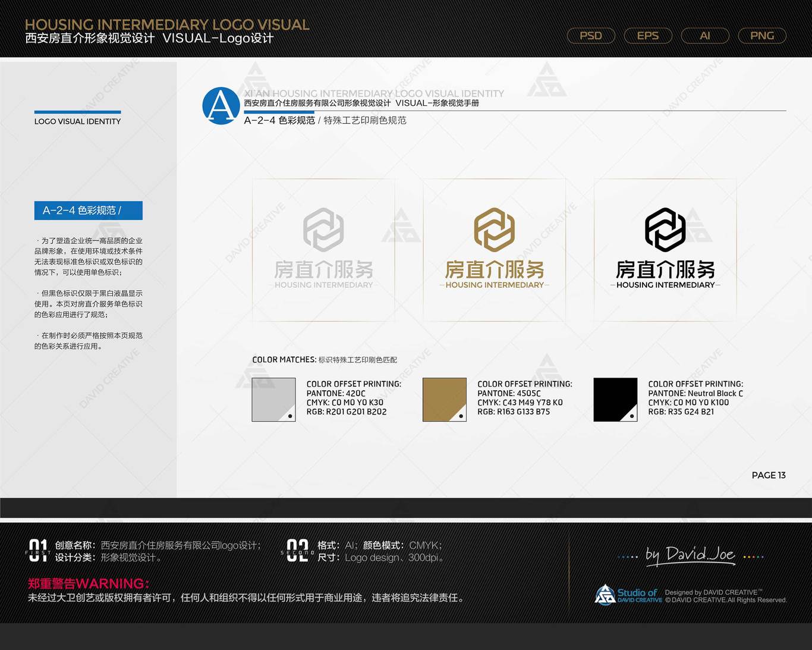Click the blue circular letter A emblem

(x=221, y=106)
